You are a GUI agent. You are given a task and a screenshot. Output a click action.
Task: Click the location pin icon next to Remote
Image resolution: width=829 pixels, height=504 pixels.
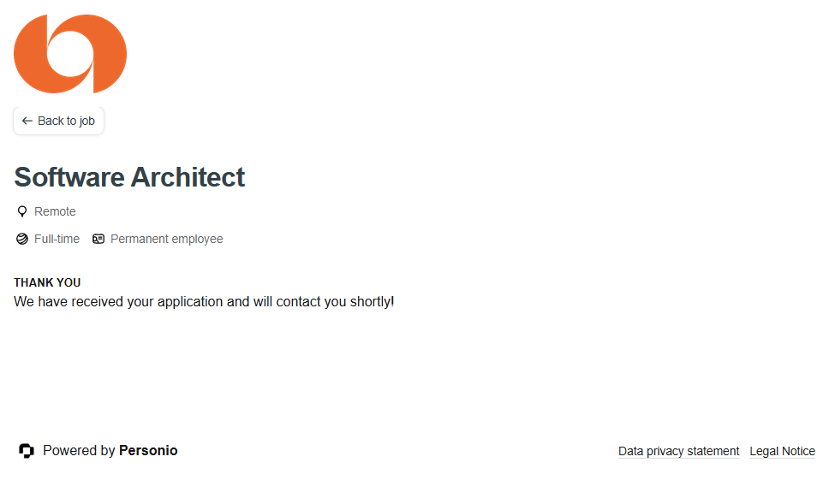(22, 211)
